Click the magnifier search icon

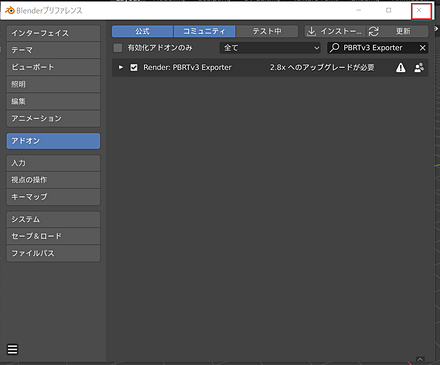334,48
